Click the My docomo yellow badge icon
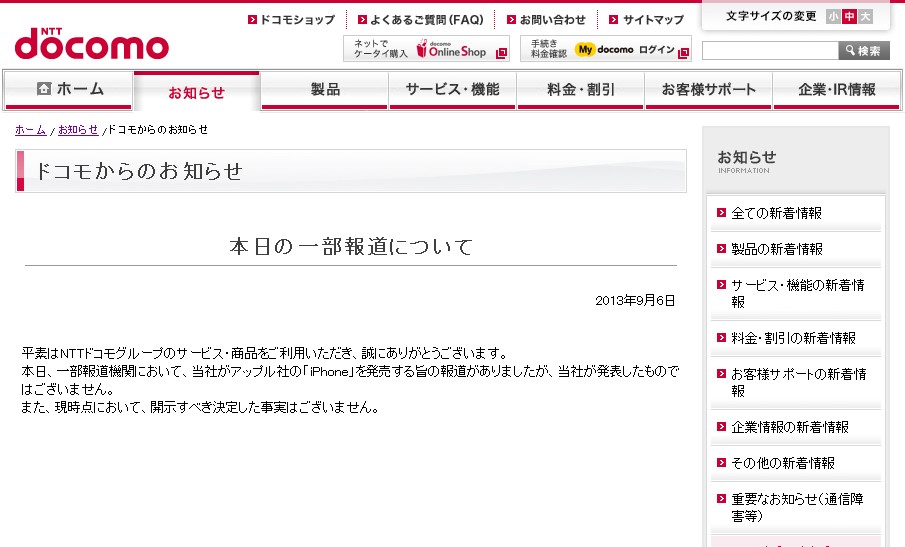Screen dimensions: 905x547 (585, 50)
